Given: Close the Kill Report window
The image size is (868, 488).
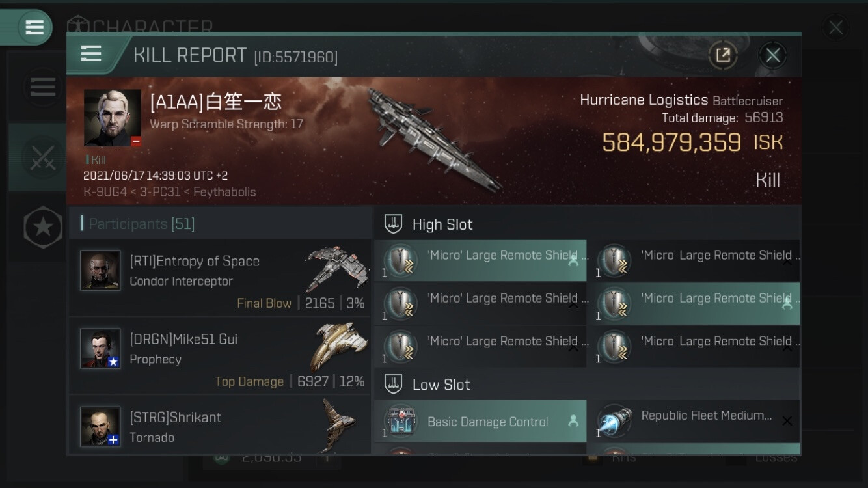Looking at the screenshot, I should tap(772, 55).
